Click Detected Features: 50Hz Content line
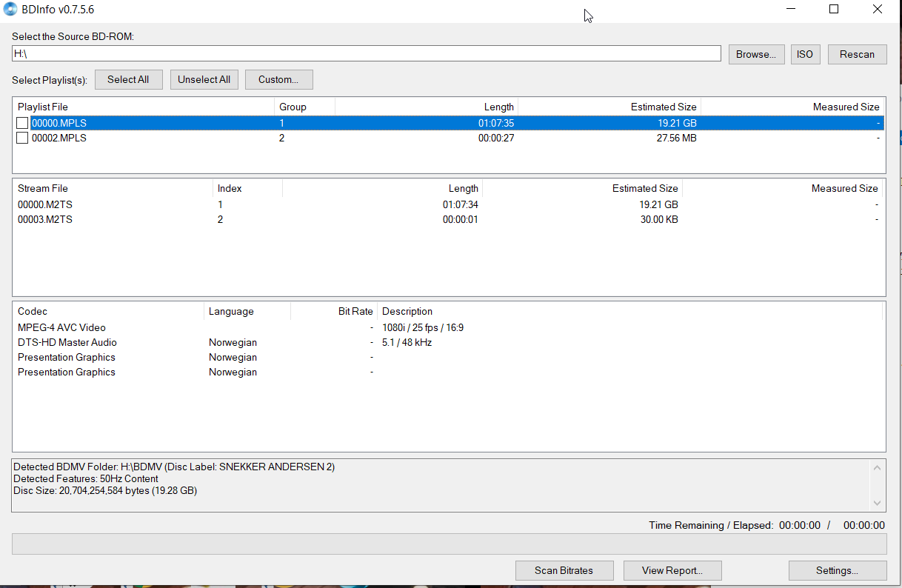Viewport: 902px width, 588px height. 86,478
